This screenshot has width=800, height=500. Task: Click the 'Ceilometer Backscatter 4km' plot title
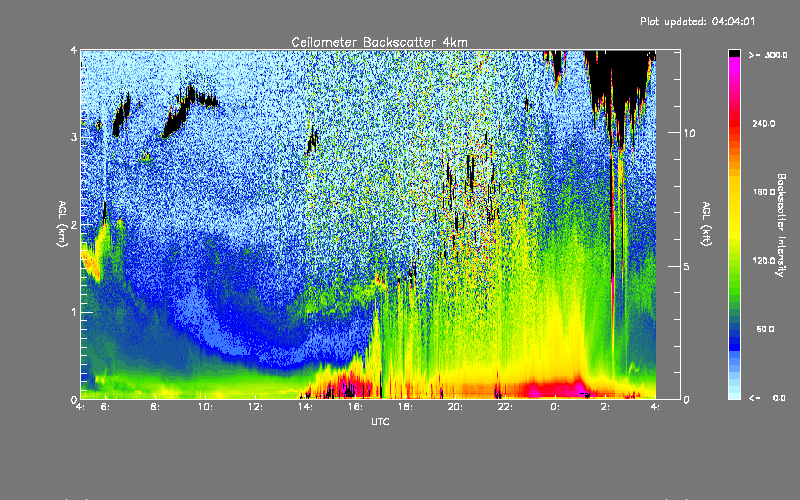379,42
